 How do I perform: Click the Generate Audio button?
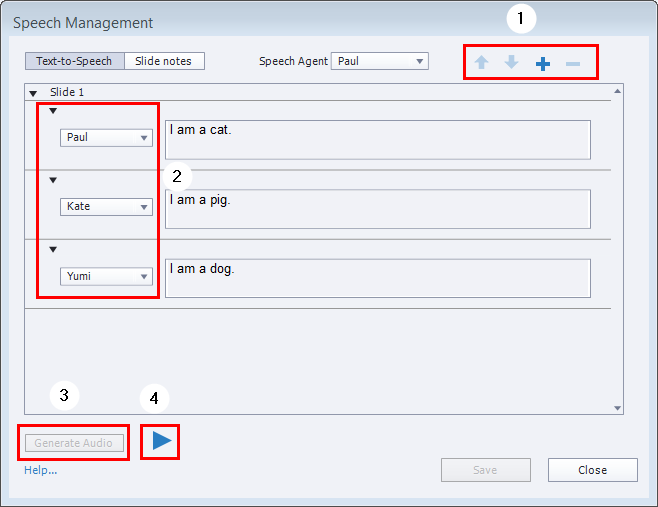pyautogui.click(x=74, y=443)
